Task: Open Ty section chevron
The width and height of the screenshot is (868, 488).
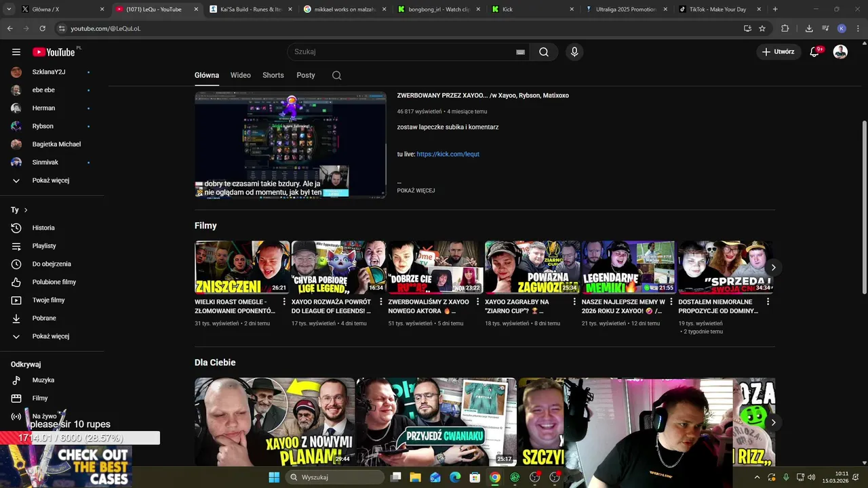Action: tap(26, 210)
